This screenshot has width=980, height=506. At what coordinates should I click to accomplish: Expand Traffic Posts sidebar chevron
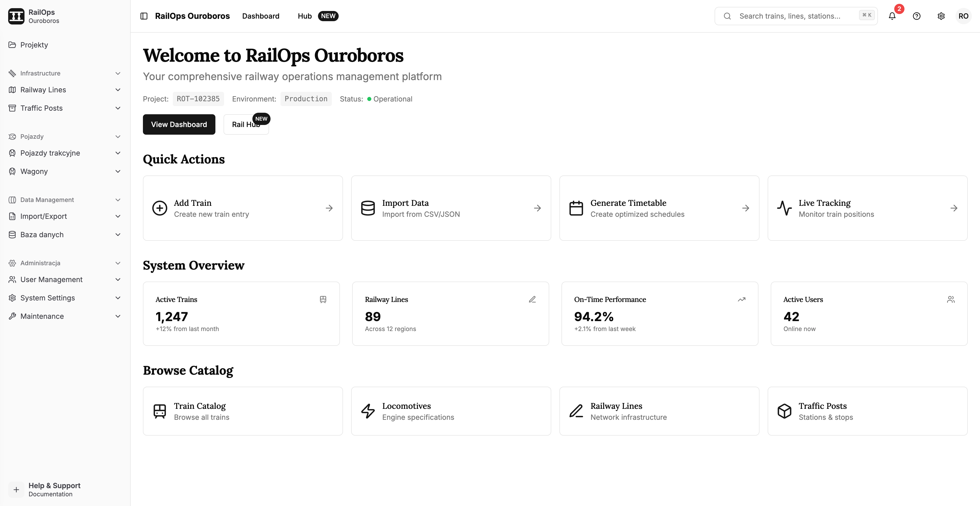(118, 108)
